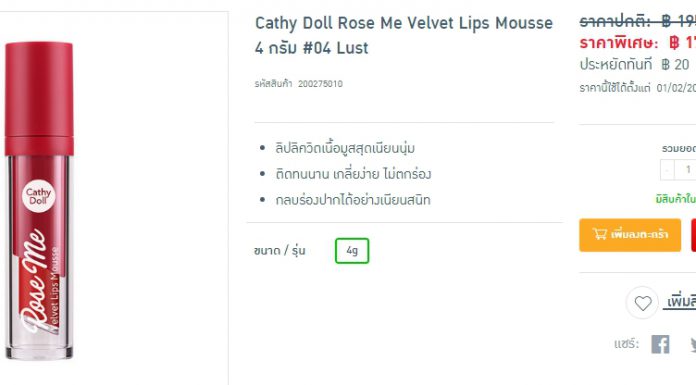Click the ขนาด / รุ่น size label
Screen dimensions: 696x385
click(280, 251)
